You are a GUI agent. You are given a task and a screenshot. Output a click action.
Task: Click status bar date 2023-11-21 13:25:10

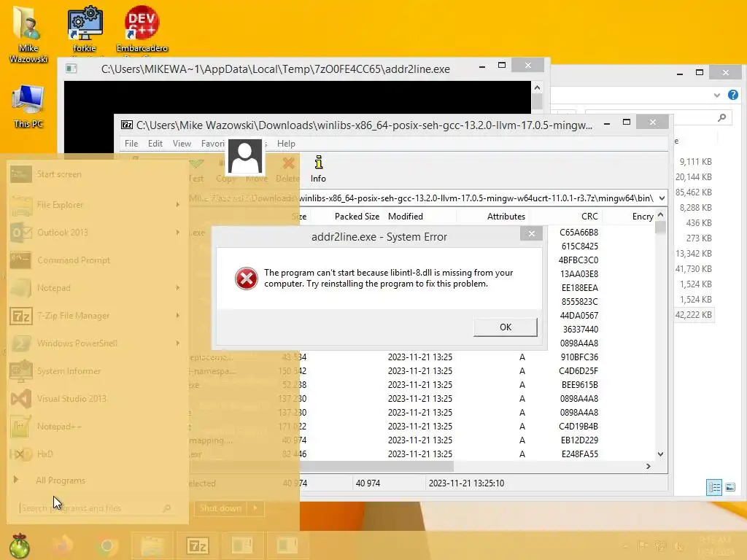(466, 483)
